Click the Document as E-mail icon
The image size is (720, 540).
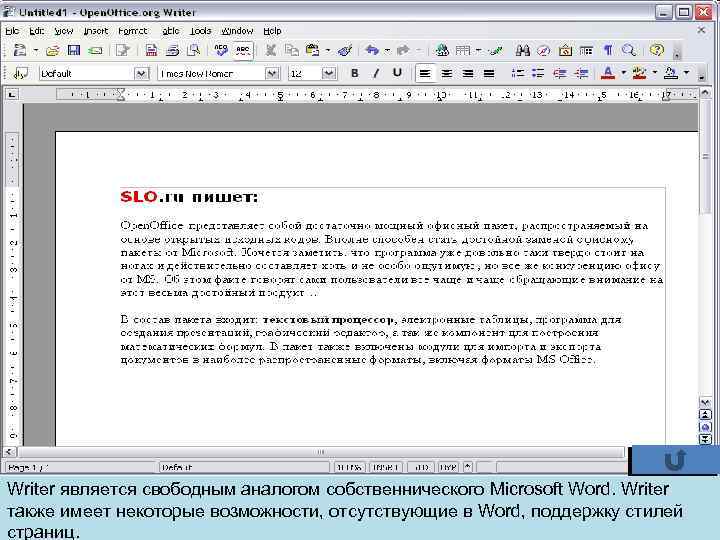[x=96, y=50]
